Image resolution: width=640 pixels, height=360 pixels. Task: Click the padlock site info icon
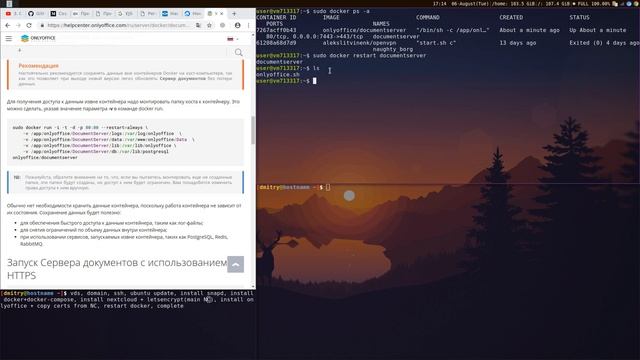pos(42,25)
